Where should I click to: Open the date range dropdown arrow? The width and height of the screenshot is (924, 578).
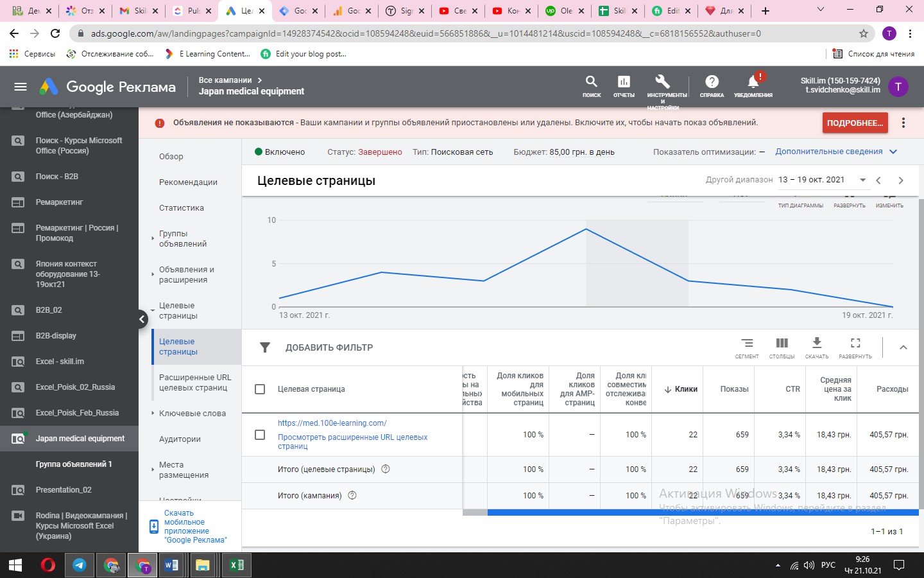862,180
